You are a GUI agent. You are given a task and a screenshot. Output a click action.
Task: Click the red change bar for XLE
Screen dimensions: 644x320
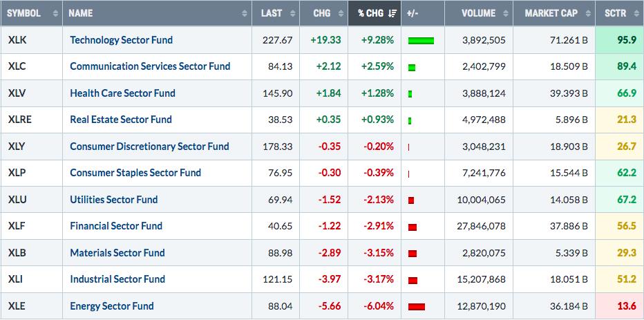tap(417, 306)
